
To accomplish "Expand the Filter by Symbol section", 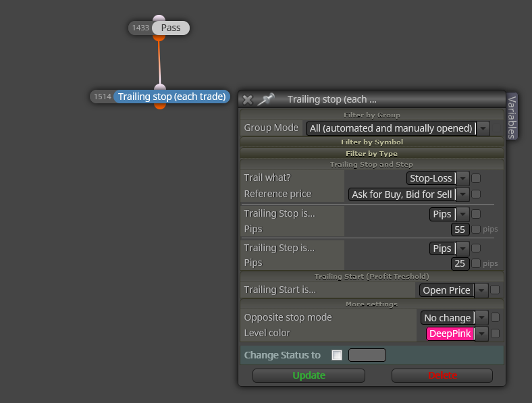I will [372, 142].
